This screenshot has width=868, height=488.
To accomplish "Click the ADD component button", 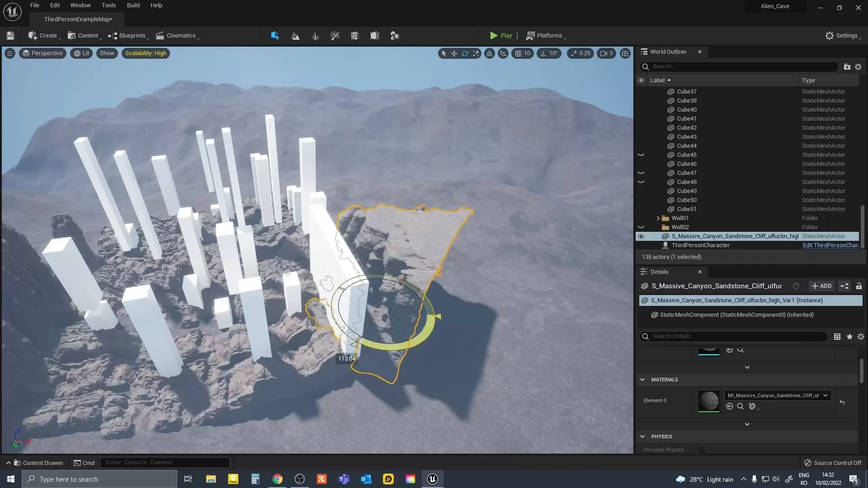I will point(821,286).
